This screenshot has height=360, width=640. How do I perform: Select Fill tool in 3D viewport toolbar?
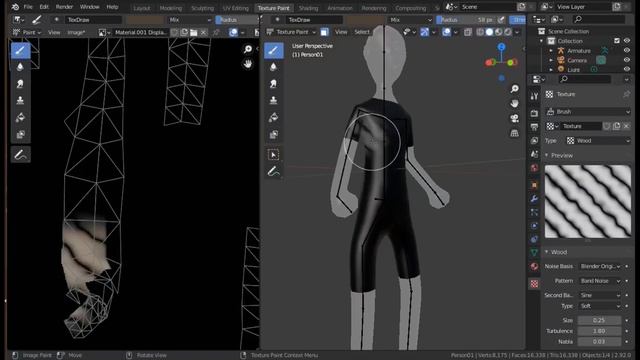(x=273, y=118)
